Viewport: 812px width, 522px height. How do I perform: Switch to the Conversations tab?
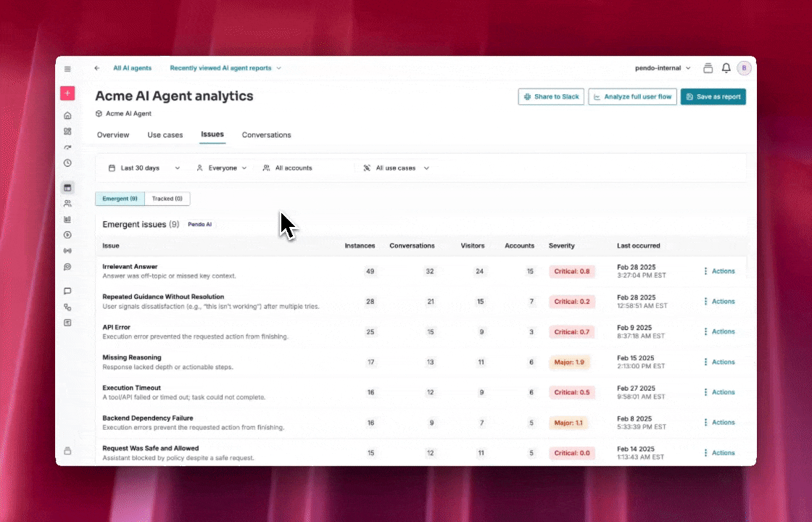(x=266, y=135)
